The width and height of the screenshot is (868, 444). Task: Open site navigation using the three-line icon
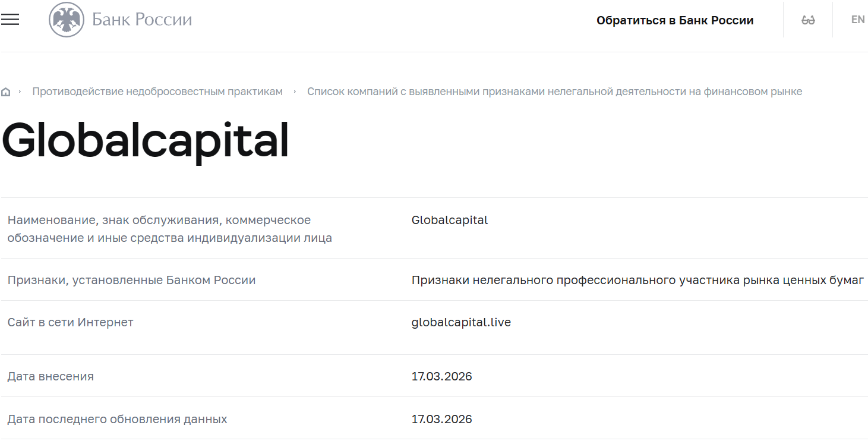pyautogui.click(x=11, y=18)
